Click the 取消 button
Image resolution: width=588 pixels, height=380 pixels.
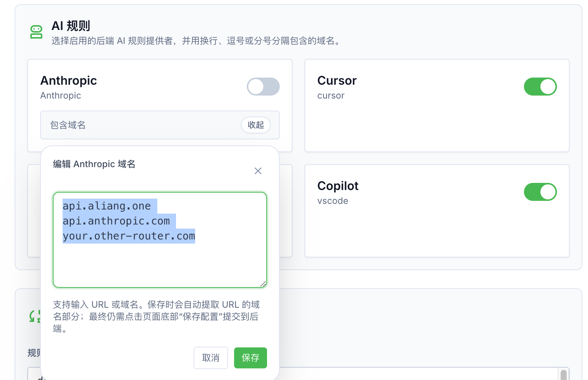pyautogui.click(x=211, y=358)
